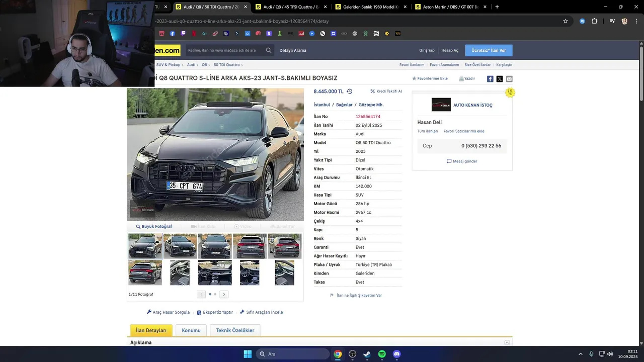The height and width of the screenshot is (362, 644).
Task: Open the Chrome three-dot menu
Action: pyautogui.click(x=636, y=21)
